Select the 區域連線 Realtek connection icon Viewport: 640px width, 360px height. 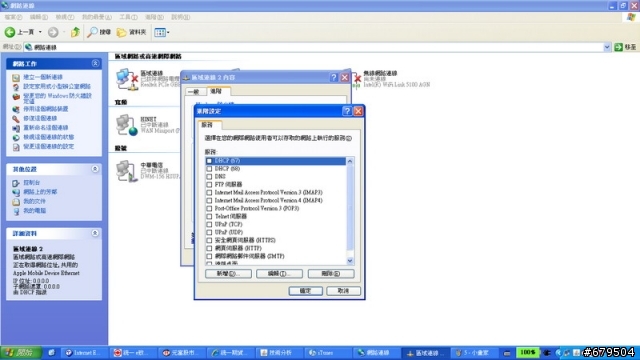pos(127,79)
